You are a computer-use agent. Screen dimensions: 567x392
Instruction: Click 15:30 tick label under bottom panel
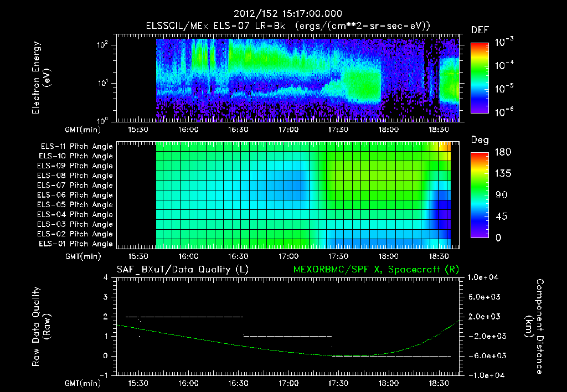pos(138,383)
